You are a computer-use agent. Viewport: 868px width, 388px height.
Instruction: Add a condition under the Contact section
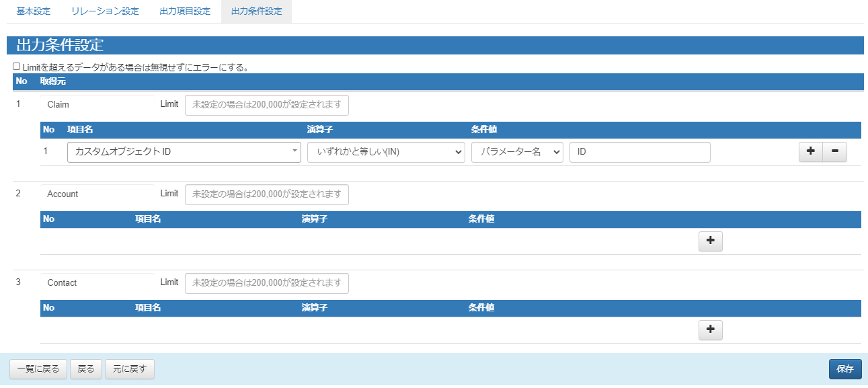[711, 330]
